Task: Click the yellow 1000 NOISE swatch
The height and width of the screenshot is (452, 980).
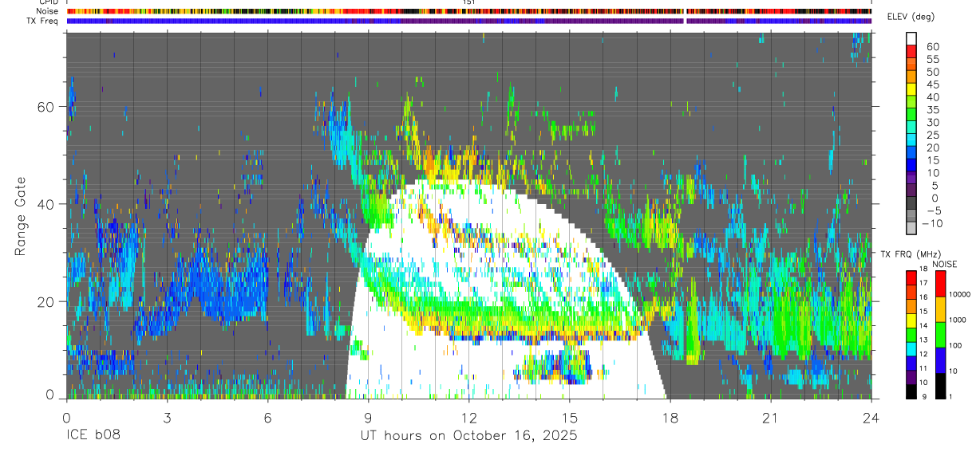Action: (940, 309)
